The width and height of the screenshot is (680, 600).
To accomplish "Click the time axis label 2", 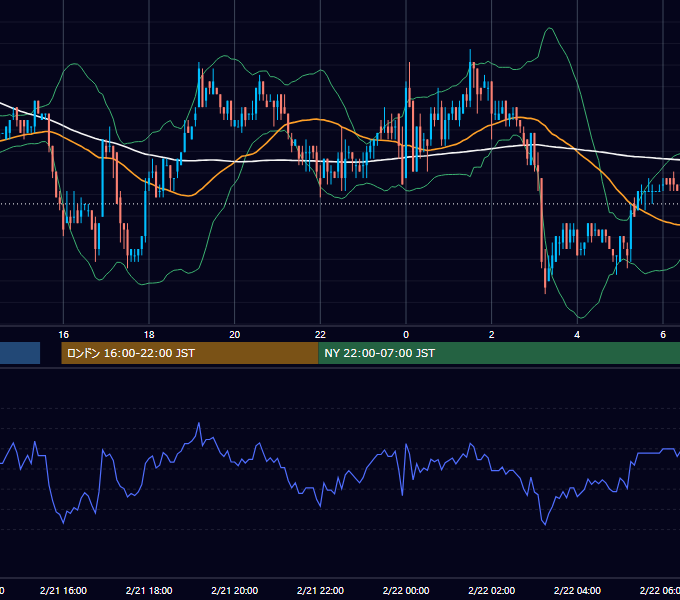I will click(x=491, y=335).
